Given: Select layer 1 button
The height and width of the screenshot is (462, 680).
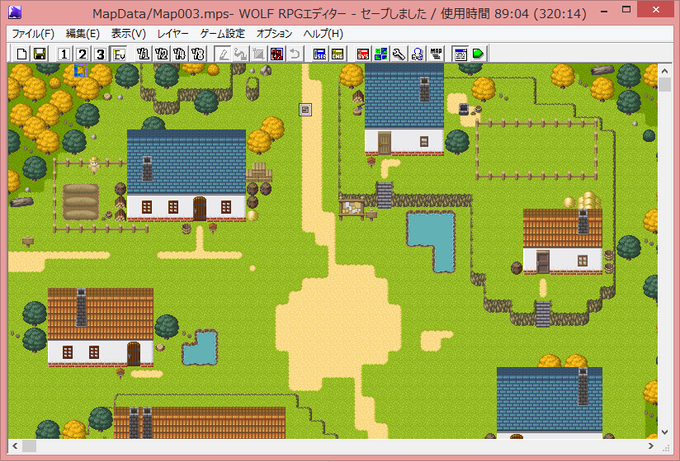Looking at the screenshot, I should (63, 54).
